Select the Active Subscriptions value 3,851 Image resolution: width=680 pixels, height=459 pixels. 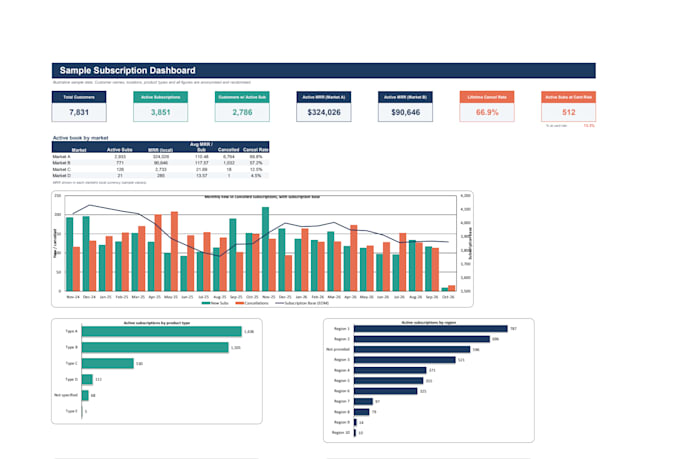pos(160,112)
